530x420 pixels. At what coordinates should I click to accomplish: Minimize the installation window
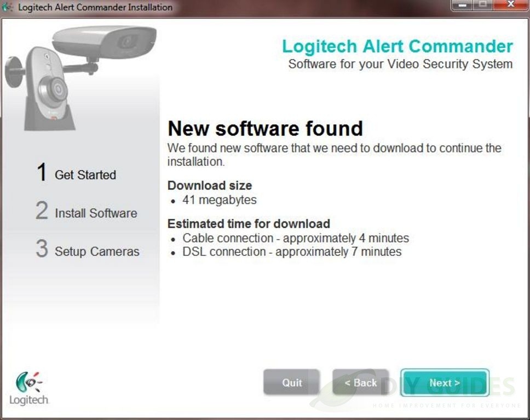463,5
